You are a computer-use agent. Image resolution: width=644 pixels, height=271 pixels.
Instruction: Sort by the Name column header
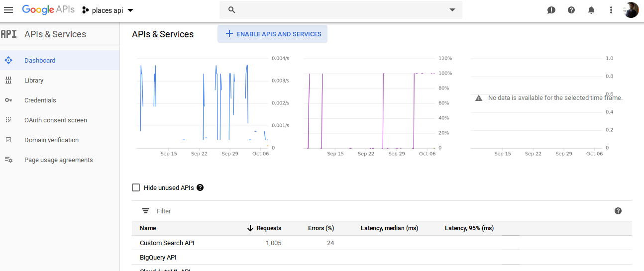click(x=148, y=228)
